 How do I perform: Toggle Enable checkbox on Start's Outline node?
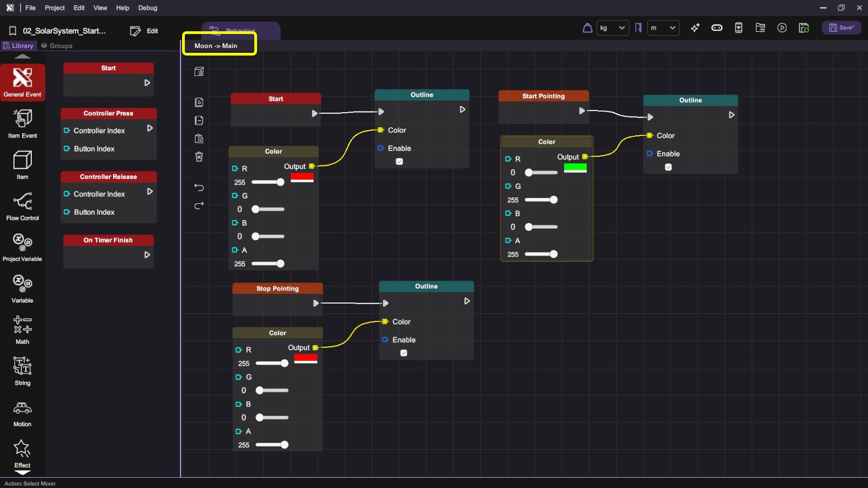click(x=399, y=161)
